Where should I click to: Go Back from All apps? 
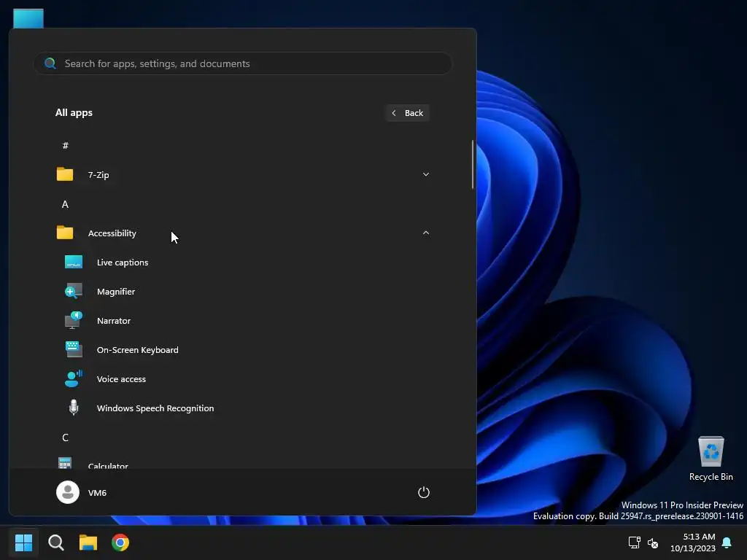pyautogui.click(x=407, y=113)
